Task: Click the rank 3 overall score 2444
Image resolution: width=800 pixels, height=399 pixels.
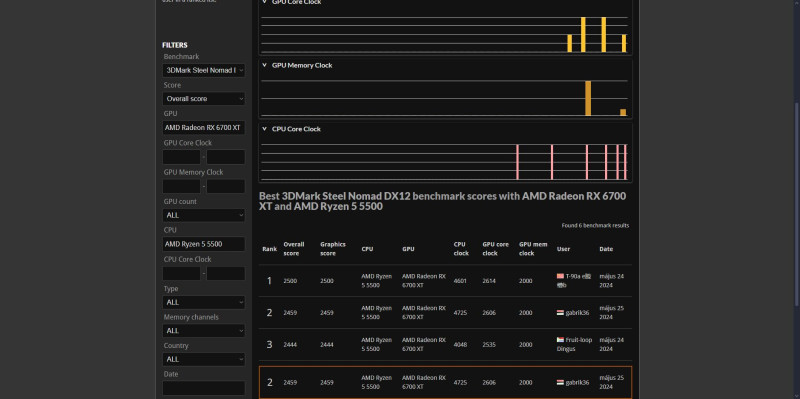Action: [290, 344]
